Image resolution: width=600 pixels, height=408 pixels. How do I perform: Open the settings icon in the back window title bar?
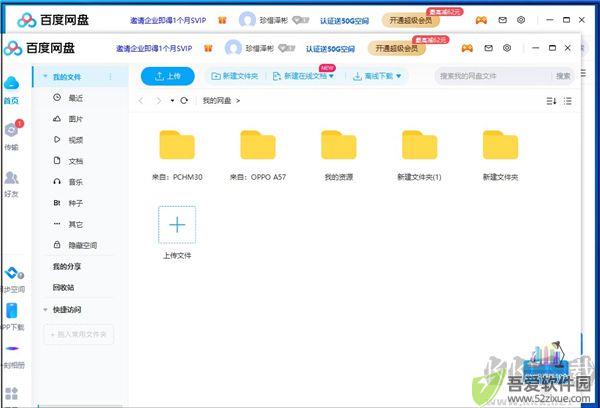pos(521,20)
